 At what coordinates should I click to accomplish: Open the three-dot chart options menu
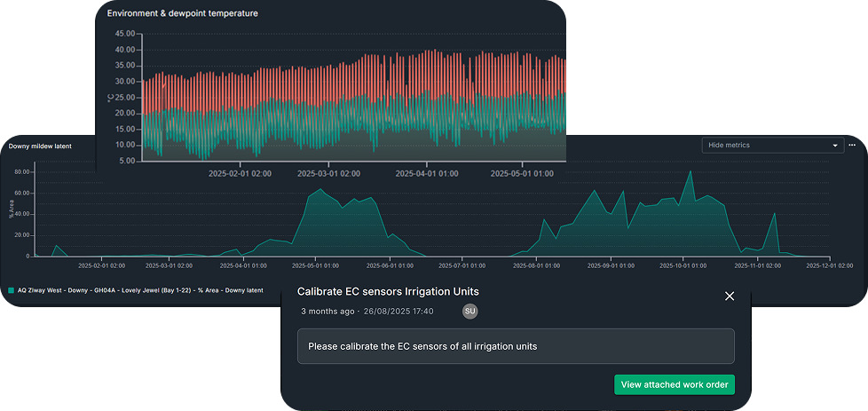[x=852, y=145]
